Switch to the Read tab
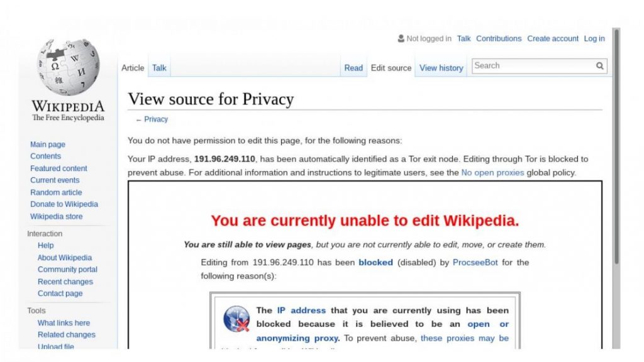 [x=353, y=67]
